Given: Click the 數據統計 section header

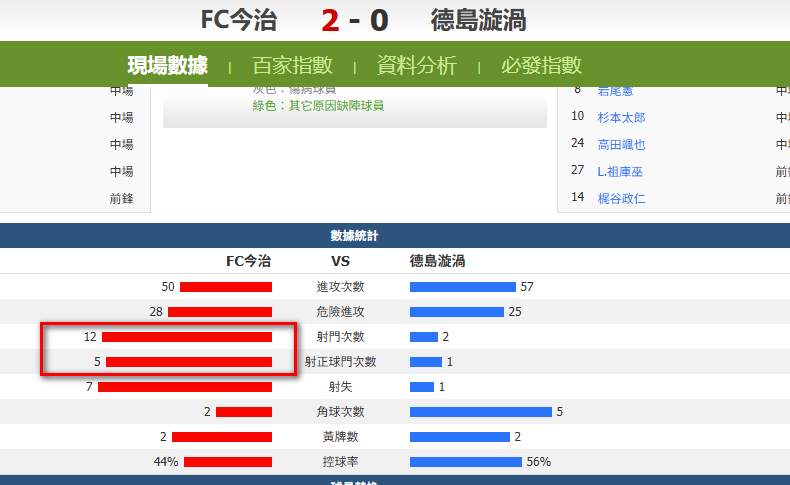Looking at the screenshot, I should coord(354,236).
